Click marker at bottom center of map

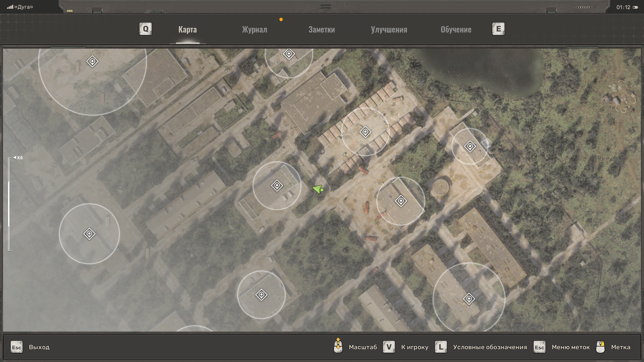coord(261,295)
